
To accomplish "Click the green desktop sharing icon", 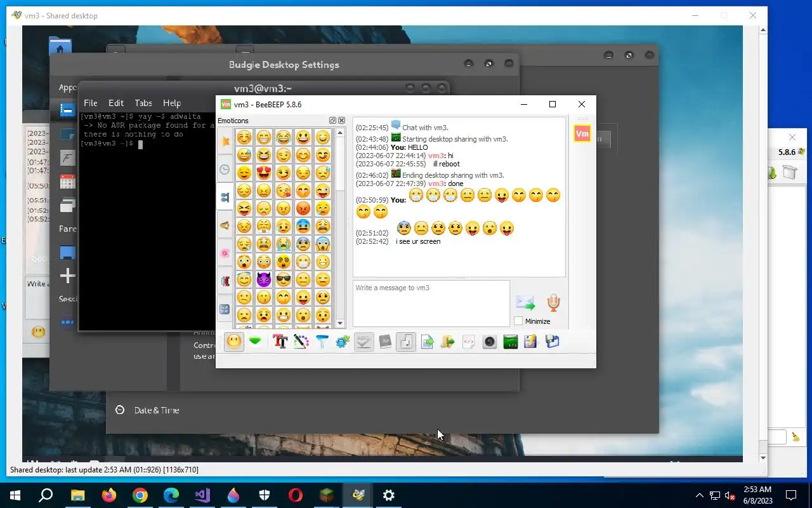I will click(x=511, y=342).
